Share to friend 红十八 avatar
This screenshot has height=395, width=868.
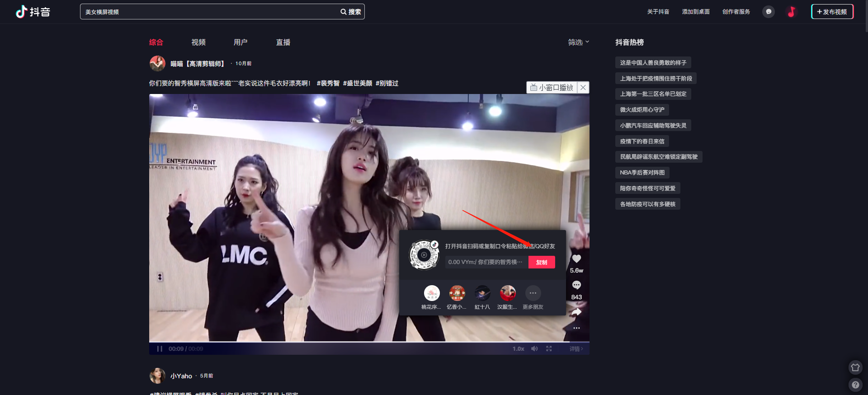482,293
